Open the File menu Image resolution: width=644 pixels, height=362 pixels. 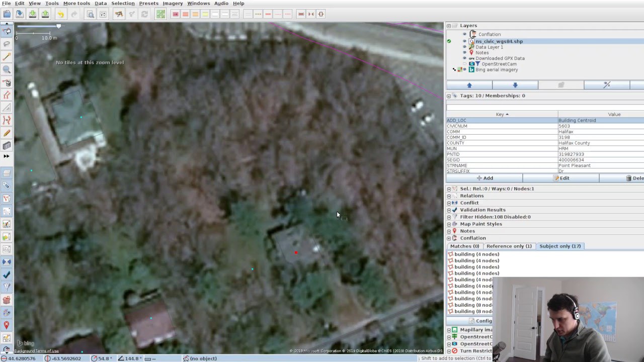point(6,4)
